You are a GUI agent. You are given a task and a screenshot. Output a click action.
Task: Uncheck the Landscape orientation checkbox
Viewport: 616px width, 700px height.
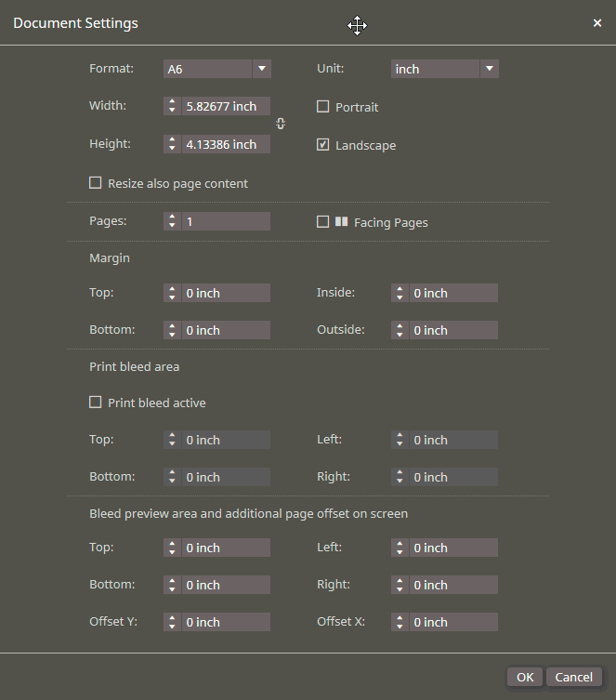[x=323, y=145]
